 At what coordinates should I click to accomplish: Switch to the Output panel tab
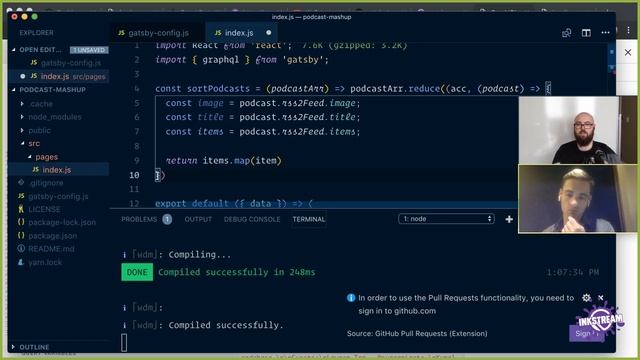[x=198, y=220]
